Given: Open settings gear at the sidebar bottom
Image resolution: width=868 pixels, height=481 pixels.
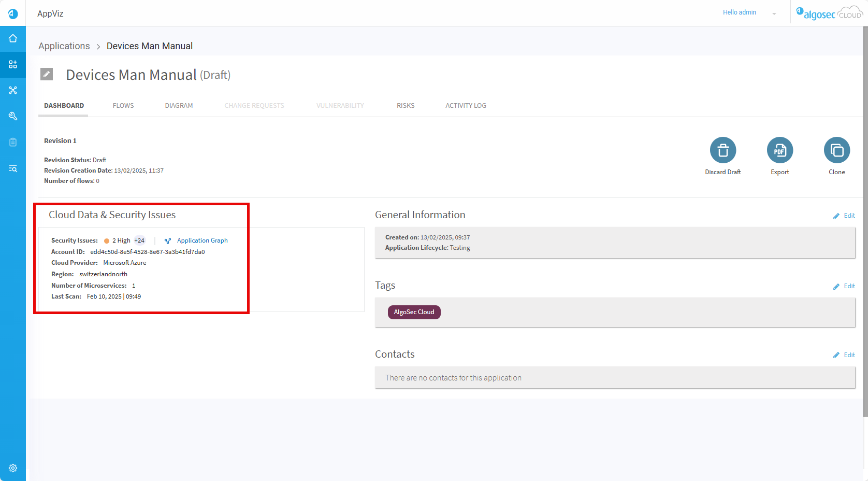Looking at the screenshot, I should tap(13, 468).
